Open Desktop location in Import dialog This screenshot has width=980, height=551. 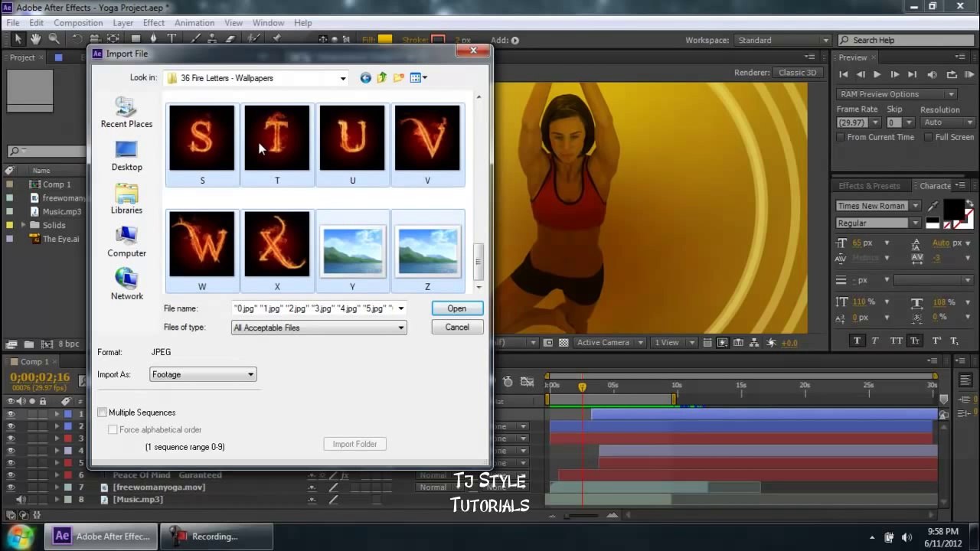point(126,156)
